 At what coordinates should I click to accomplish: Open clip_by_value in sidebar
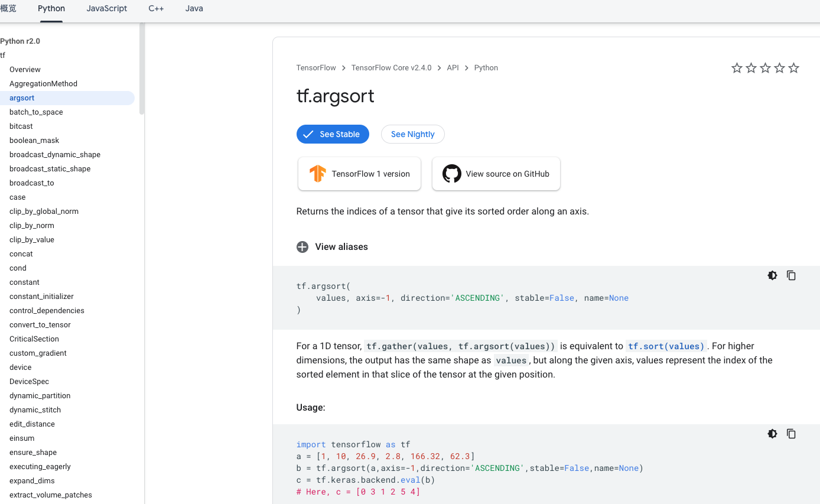(x=32, y=240)
